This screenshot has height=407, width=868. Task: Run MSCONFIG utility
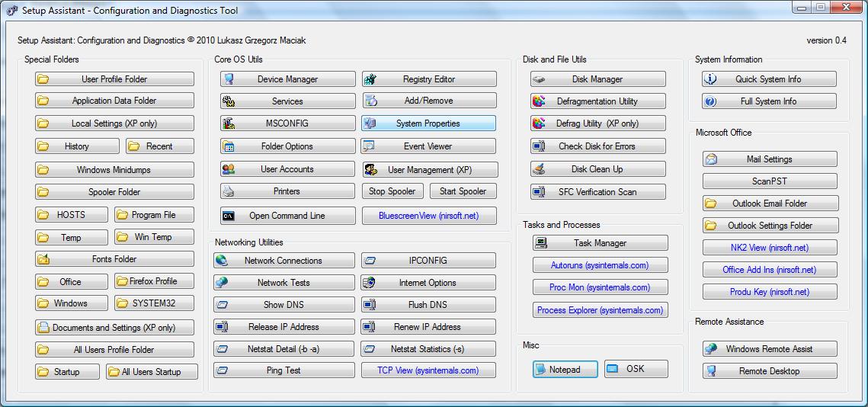(x=287, y=123)
